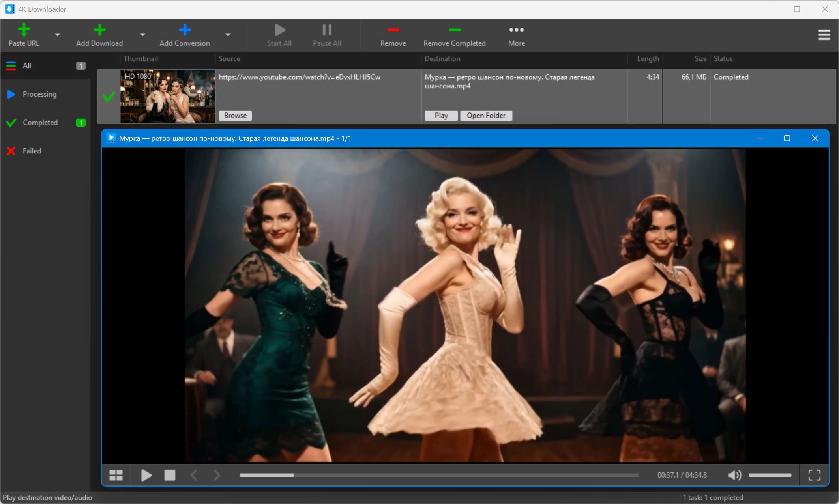This screenshot has height=504, width=839.
Task: Minimize the video player window
Action: (760, 138)
